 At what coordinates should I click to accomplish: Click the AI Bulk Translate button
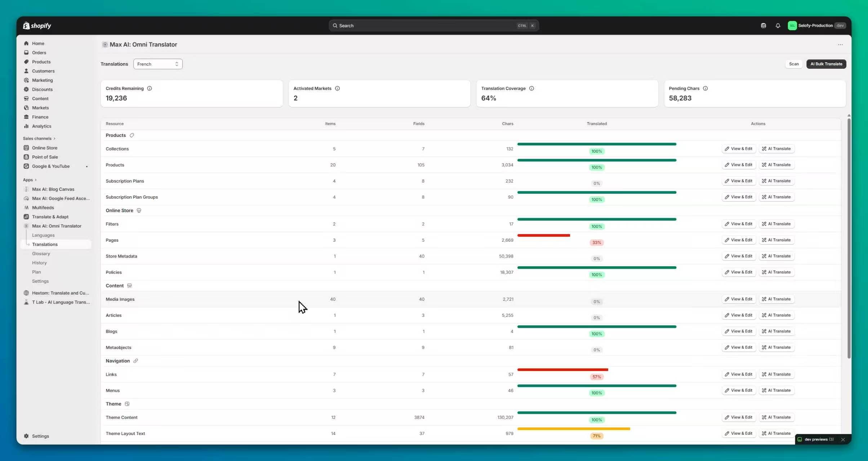coord(826,64)
